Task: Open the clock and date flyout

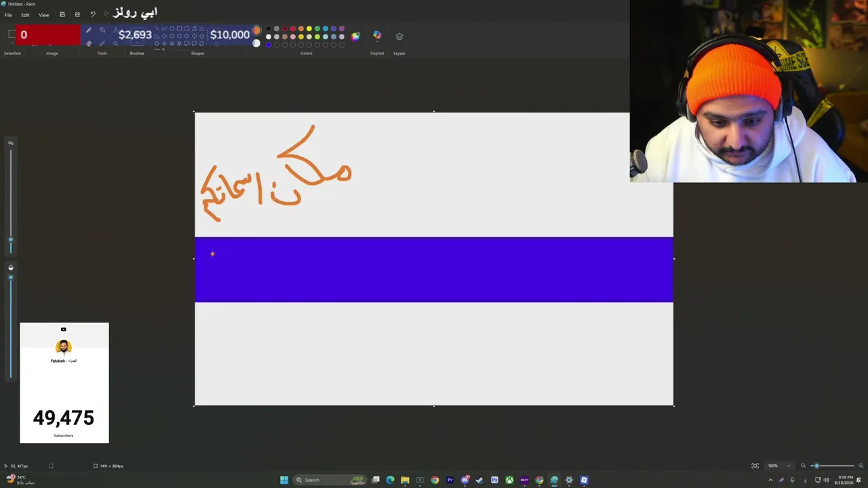Action: pos(845,480)
